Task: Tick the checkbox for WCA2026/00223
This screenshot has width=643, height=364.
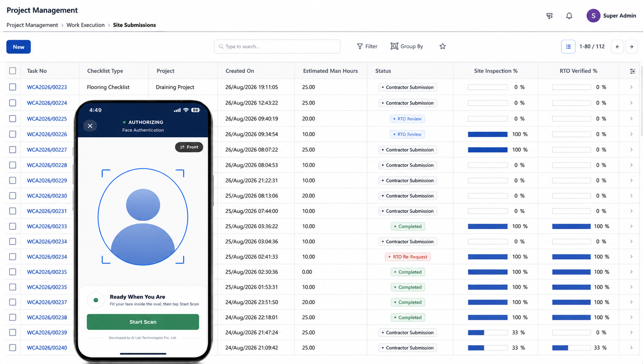Action: tap(13, 87)
